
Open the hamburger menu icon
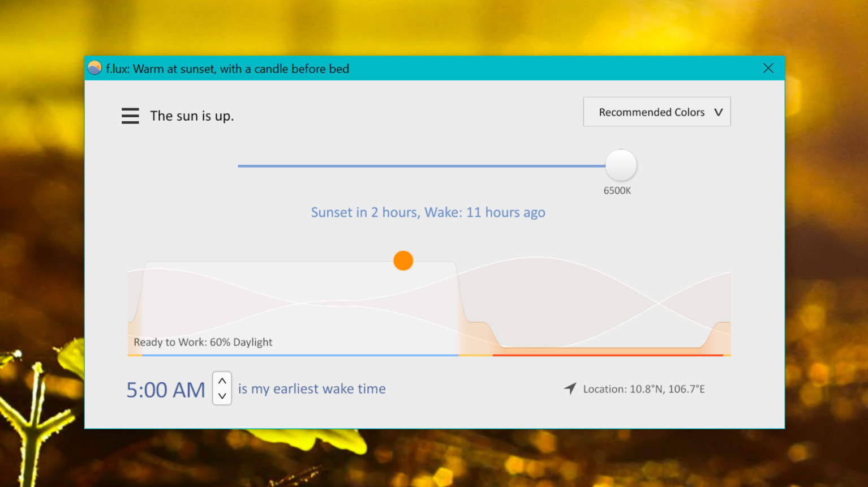pyautogui.click(x=130, y=116)
